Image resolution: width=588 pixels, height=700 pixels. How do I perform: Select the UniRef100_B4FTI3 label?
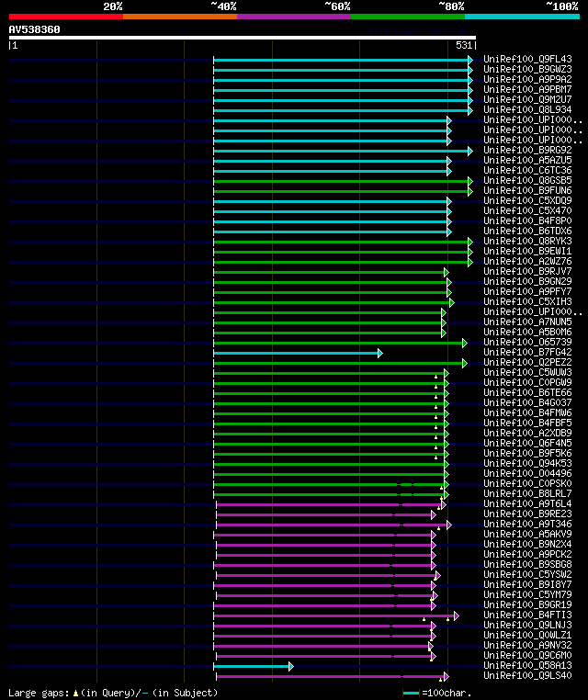click(527, 615)
